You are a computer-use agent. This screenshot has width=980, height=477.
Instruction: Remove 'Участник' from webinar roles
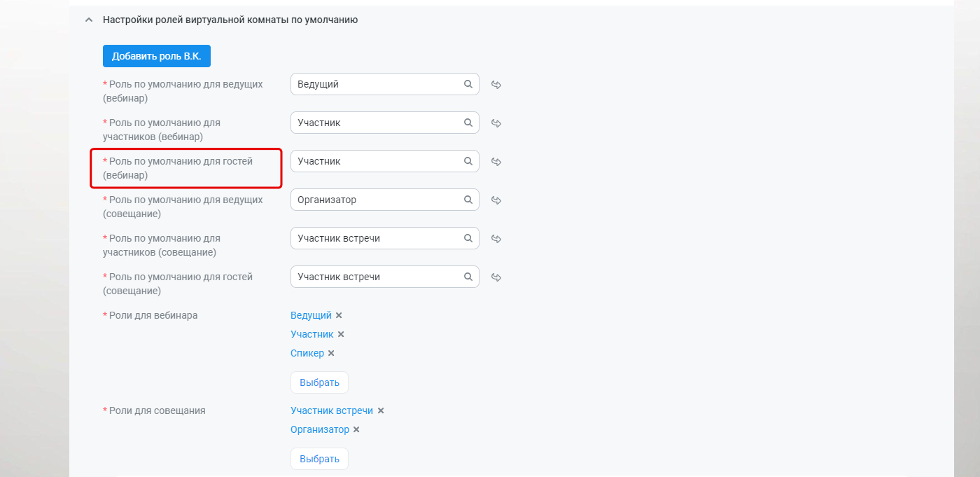tap(341, 335)
